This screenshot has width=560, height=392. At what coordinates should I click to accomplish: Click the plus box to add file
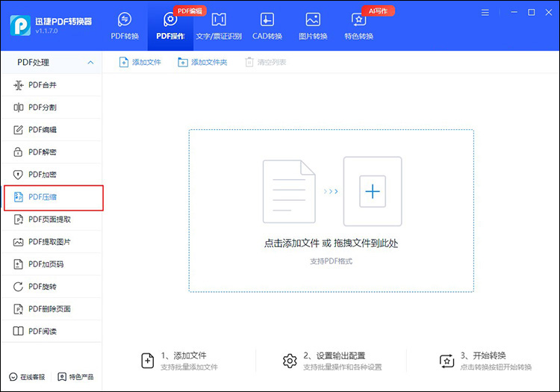click(372, 192)
